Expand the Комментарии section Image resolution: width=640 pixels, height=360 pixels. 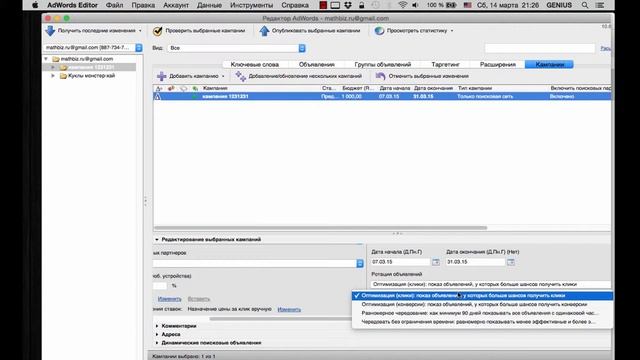point(157,326)
